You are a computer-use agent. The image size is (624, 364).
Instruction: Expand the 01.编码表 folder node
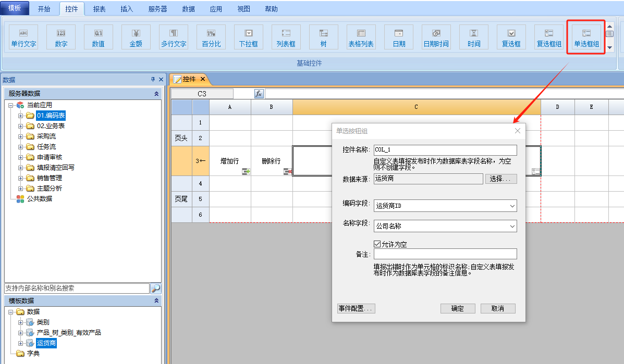pos(21,116)
